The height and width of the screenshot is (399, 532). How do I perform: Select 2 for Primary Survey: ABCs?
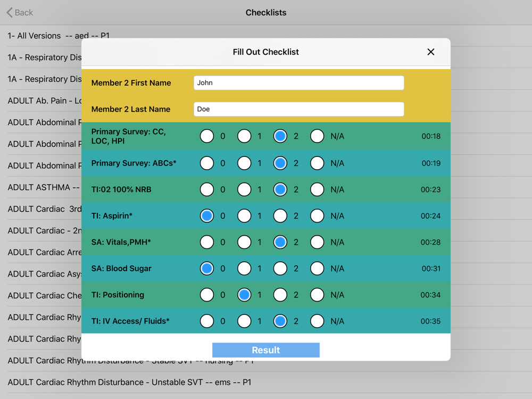point(280,163)
